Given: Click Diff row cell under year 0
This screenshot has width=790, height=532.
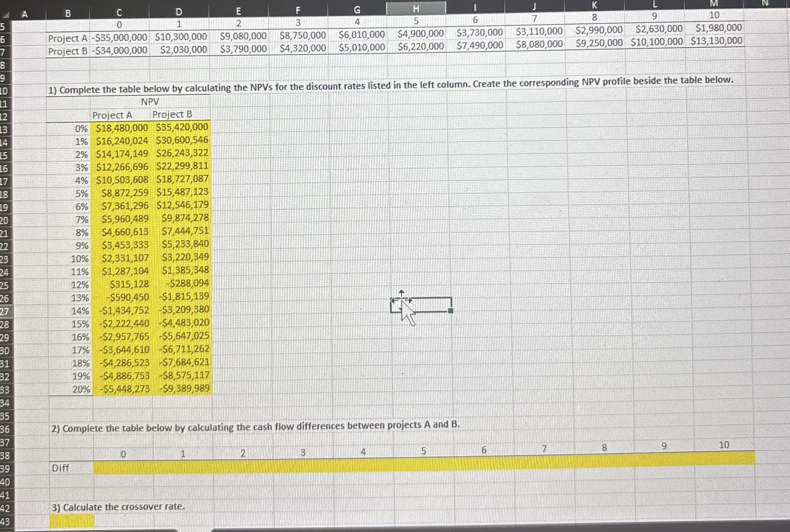Looking at the screenshot, I should [123, 468].
